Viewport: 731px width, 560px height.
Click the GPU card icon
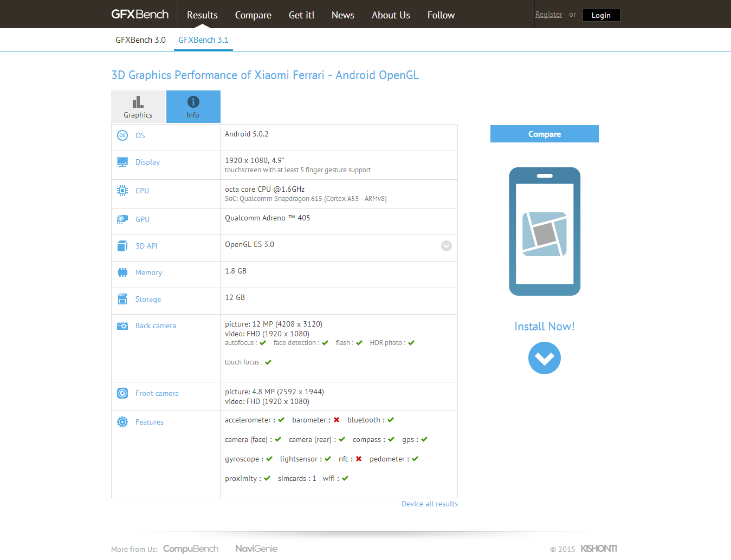click(122, 219)
